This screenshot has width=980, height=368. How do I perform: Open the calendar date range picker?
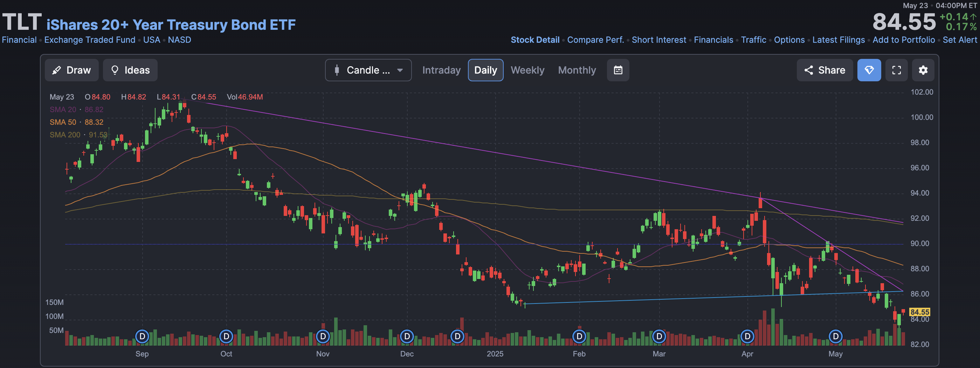[618, 70]
